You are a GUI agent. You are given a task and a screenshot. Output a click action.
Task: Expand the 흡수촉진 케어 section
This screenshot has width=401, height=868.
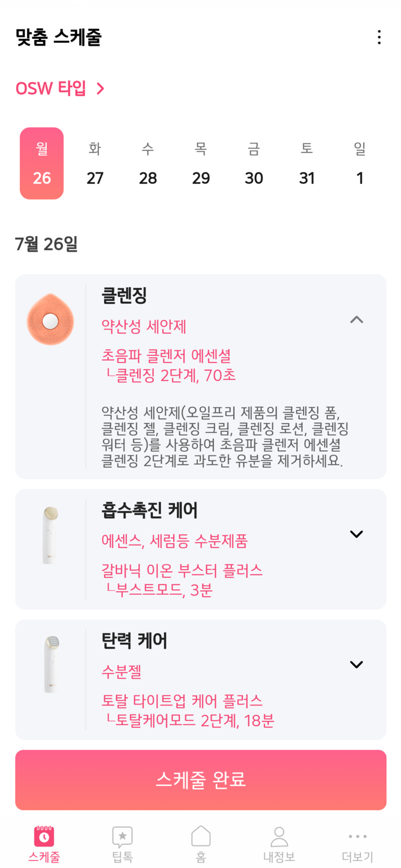pos(356,534)
